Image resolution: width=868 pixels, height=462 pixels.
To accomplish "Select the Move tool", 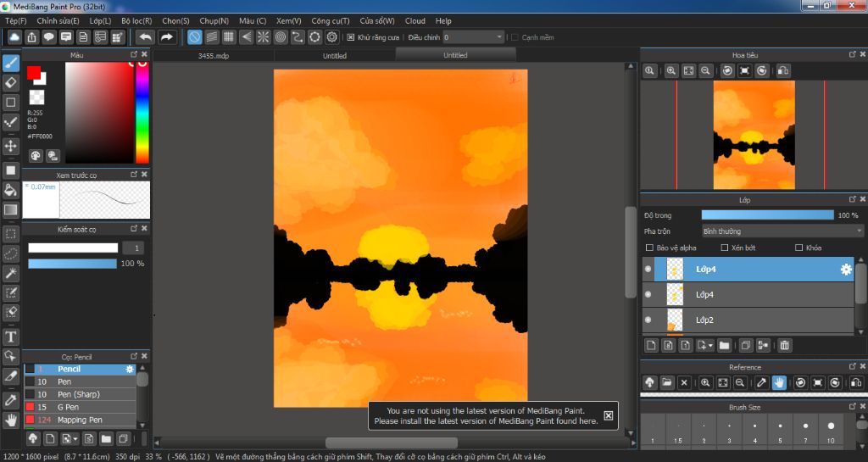I will (10, 146).
